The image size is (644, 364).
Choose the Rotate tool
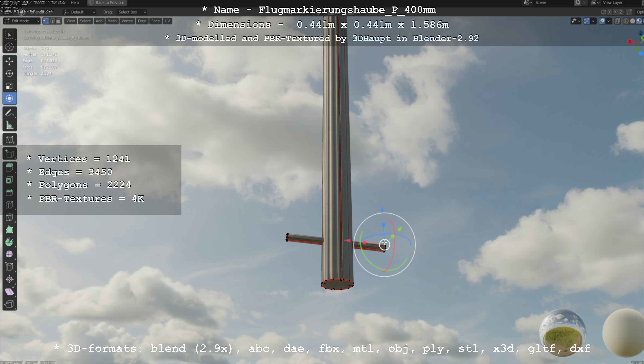pos(9,73)
